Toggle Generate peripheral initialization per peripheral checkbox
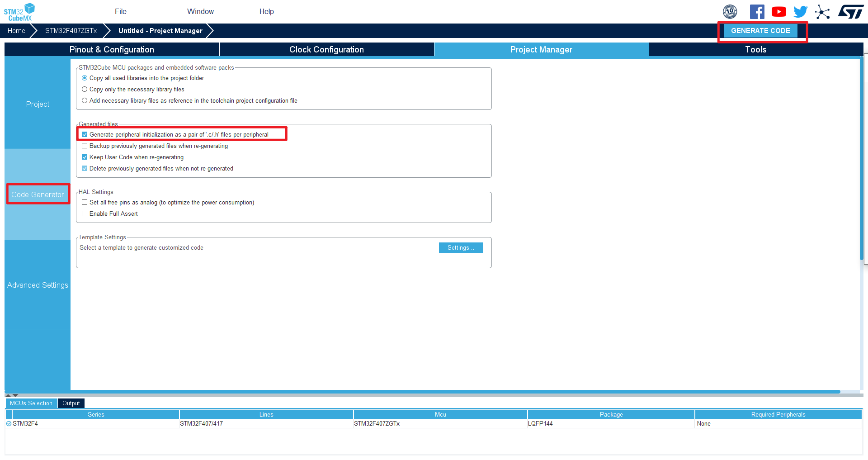Viewport: 868px width, 460px height. click(85, 135)
